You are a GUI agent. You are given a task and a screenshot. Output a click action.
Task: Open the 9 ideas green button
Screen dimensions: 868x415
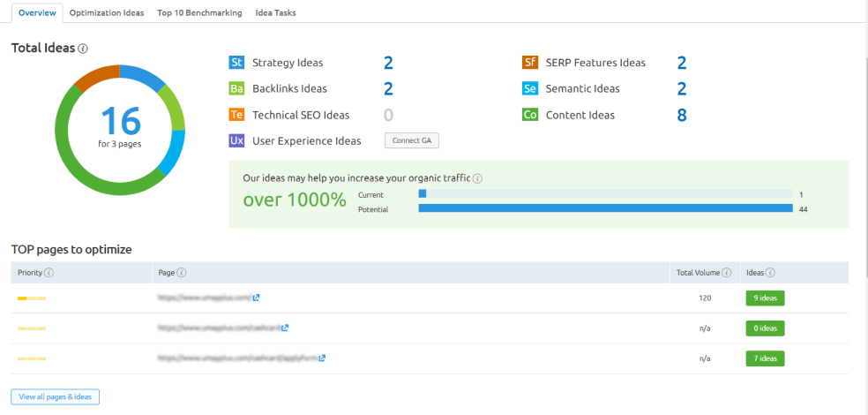coord(765,298)
